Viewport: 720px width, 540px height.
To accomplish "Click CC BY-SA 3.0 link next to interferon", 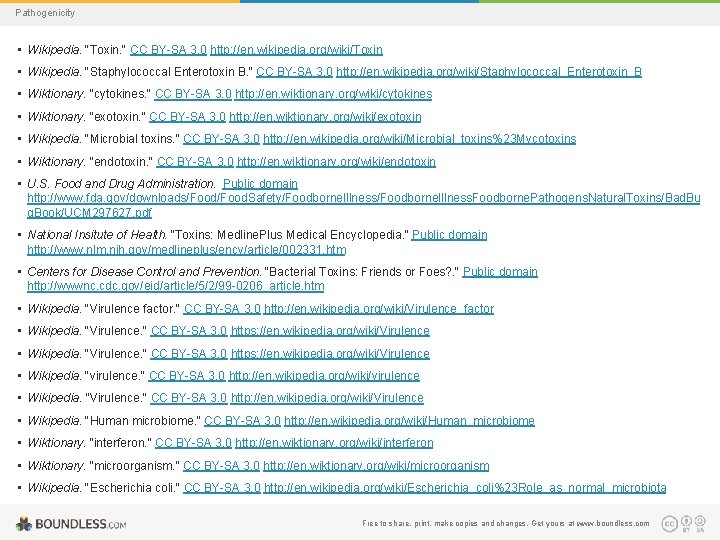I will click(x=193, y=443).
